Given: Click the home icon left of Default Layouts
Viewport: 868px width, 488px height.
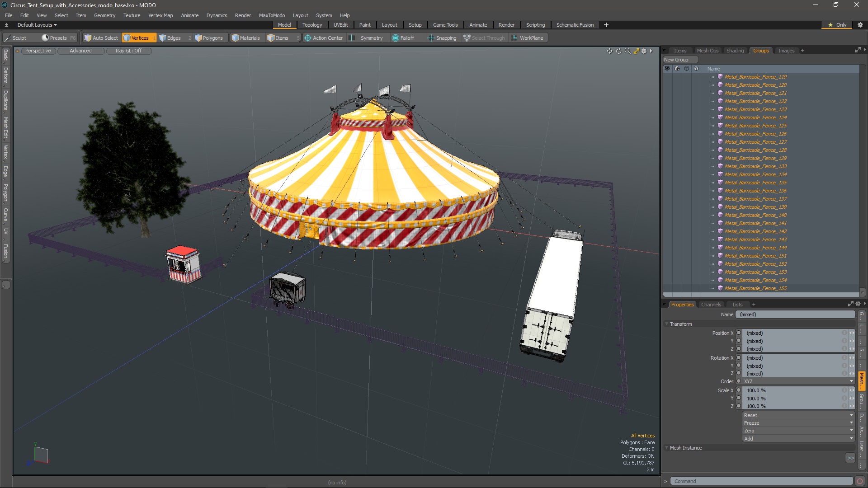Looking at the screenshot, I should point(7,25).
